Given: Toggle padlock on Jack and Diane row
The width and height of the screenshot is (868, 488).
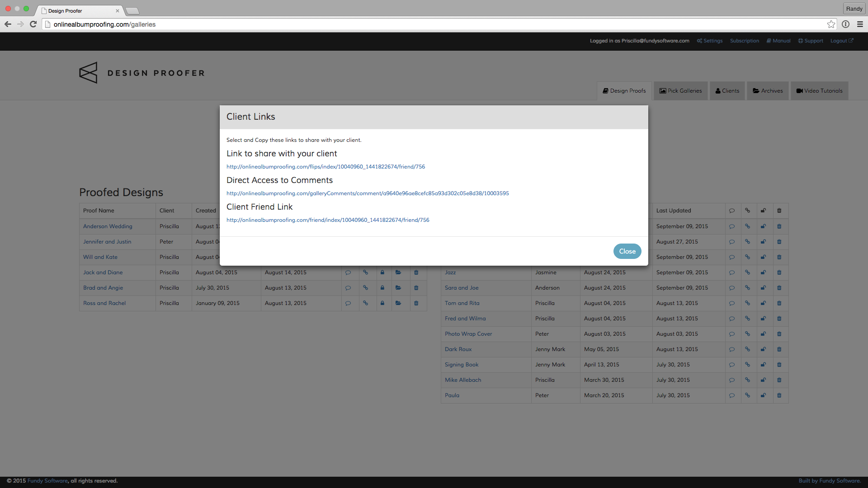Looking at the screenshot, I should (382, 272).
